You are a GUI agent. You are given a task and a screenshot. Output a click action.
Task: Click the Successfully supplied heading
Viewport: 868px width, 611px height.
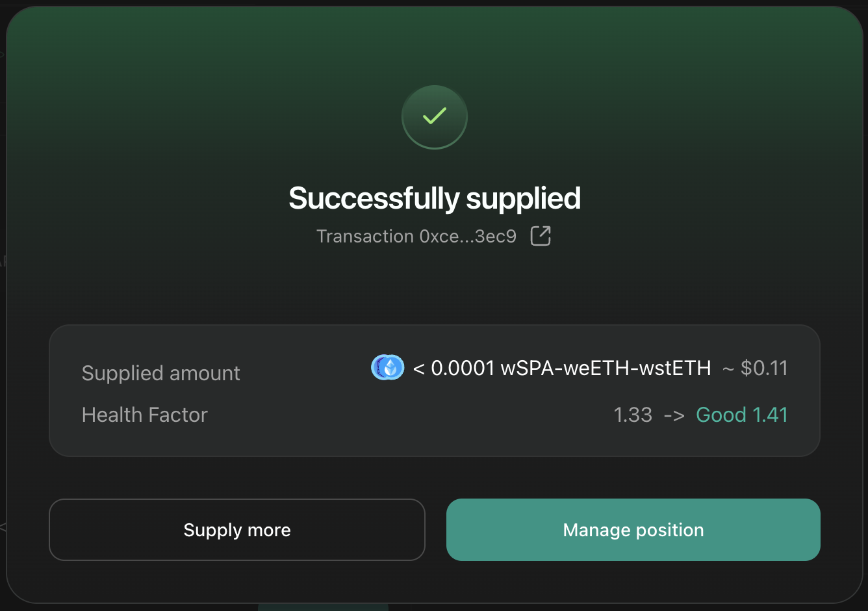434,198
